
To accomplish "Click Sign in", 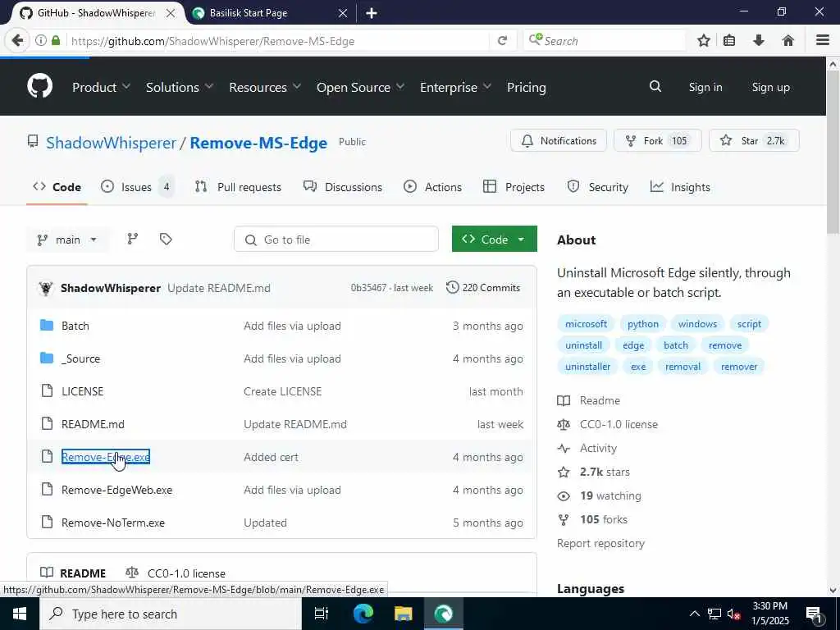I will [x=705, y=87].
